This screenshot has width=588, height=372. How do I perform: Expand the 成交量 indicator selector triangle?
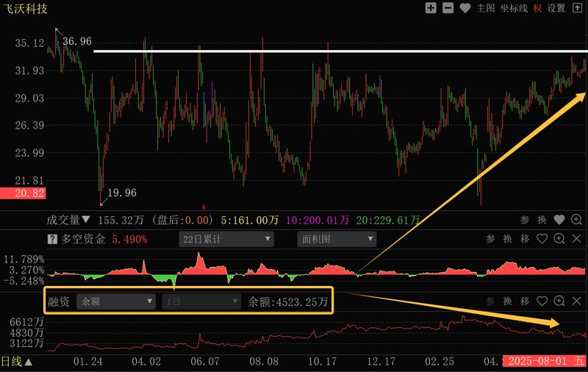[86, 219]
